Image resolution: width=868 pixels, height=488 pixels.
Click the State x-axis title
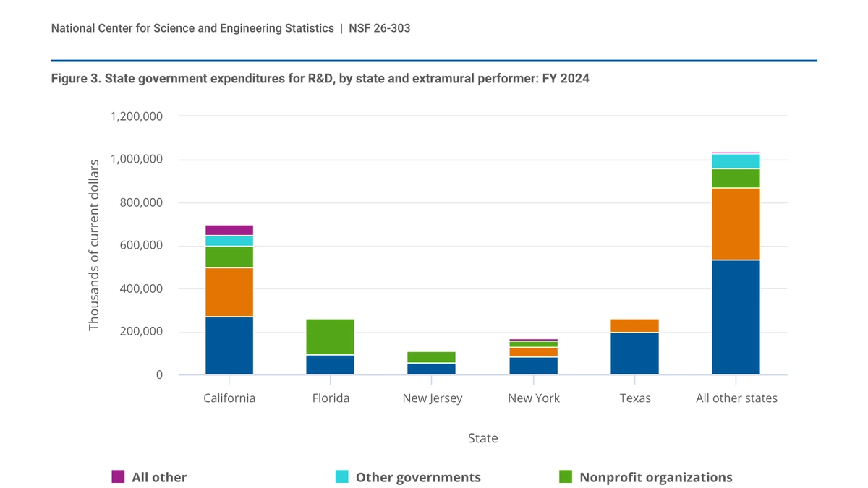pos(483,438)
